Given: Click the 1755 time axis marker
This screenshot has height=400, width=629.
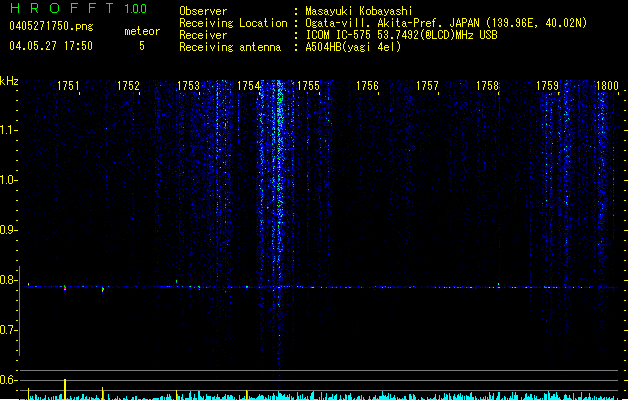Looking at the screenshot, I should [308, 86].
